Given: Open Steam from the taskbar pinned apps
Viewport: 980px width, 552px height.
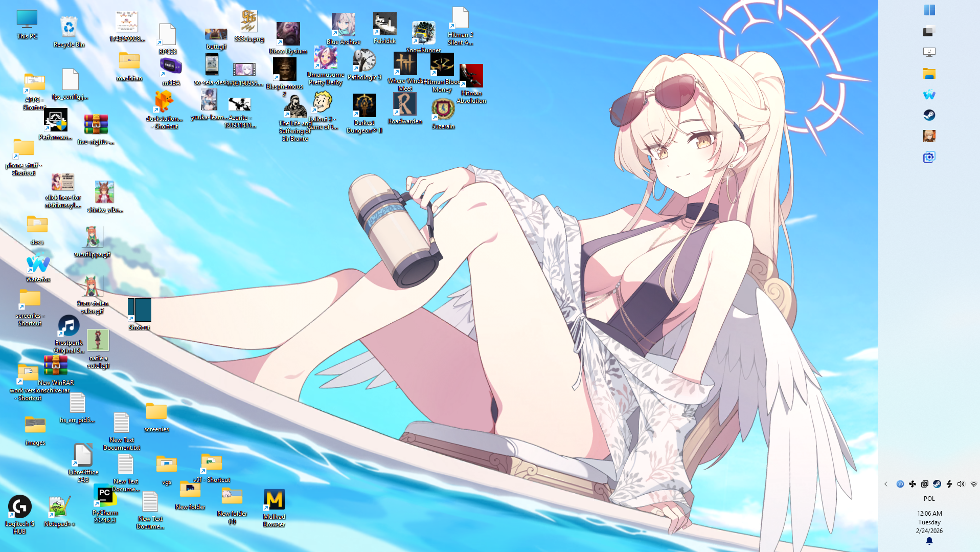Looking at the screenshot, I should 929,115.
